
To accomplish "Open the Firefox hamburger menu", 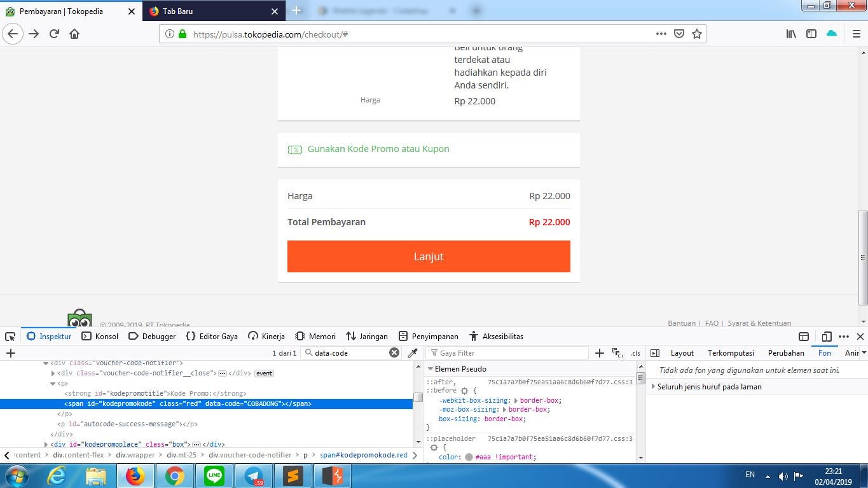I will click(856, 34).
